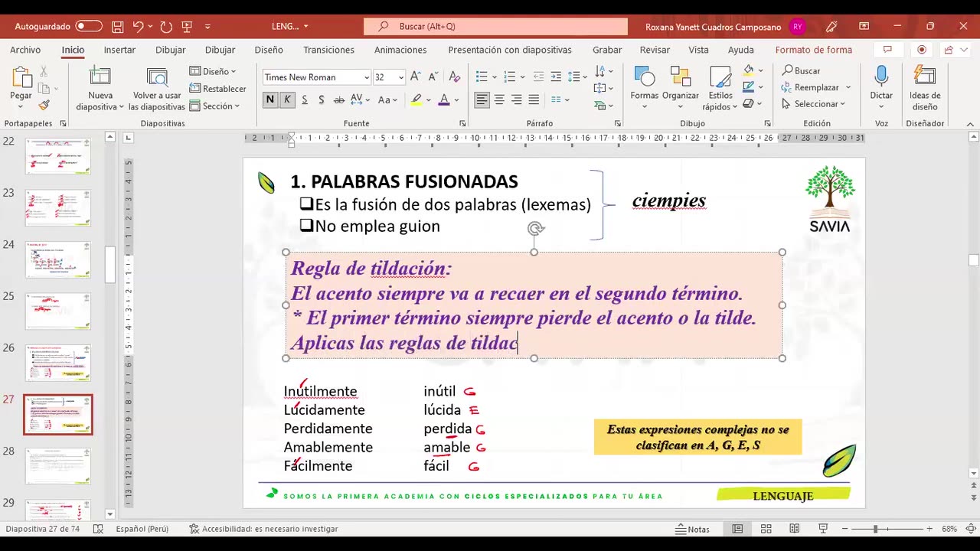Apply the yellow text highlight color

(416, 99)
